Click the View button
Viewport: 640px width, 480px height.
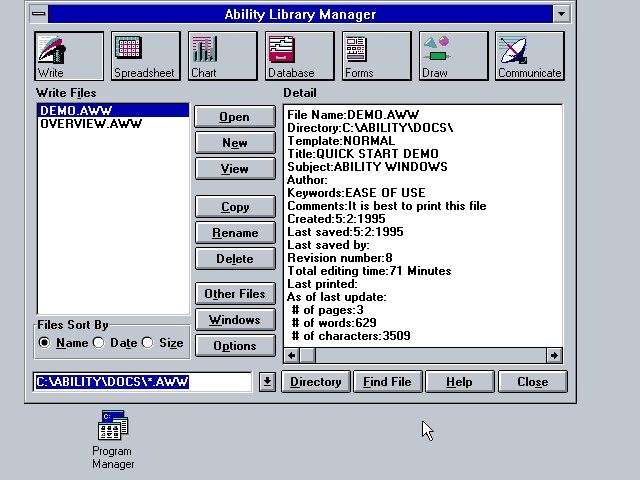pos(235,169)
